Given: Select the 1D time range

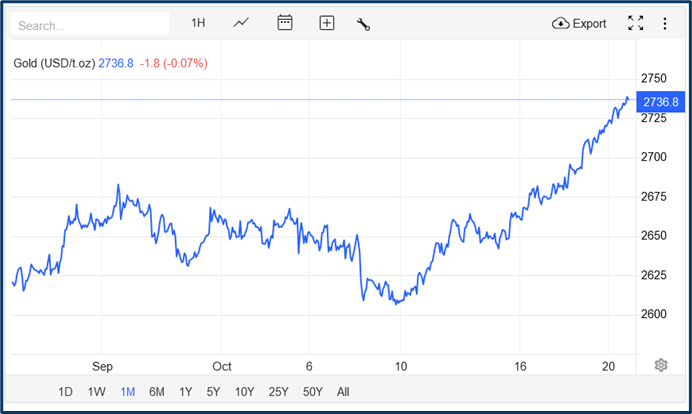Looking at the screenshot, I should click(65, 392).
